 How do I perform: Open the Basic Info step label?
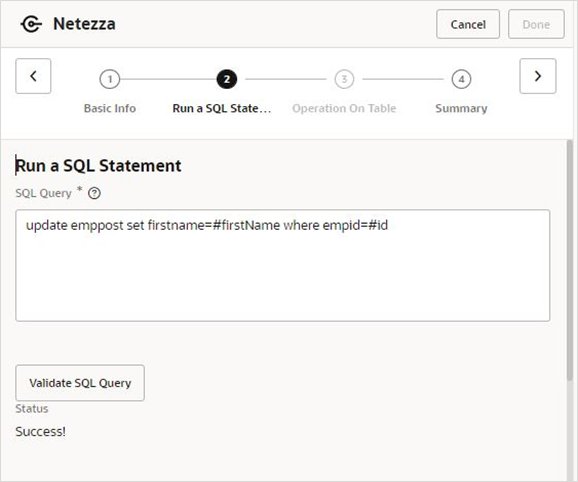(110, 108)
